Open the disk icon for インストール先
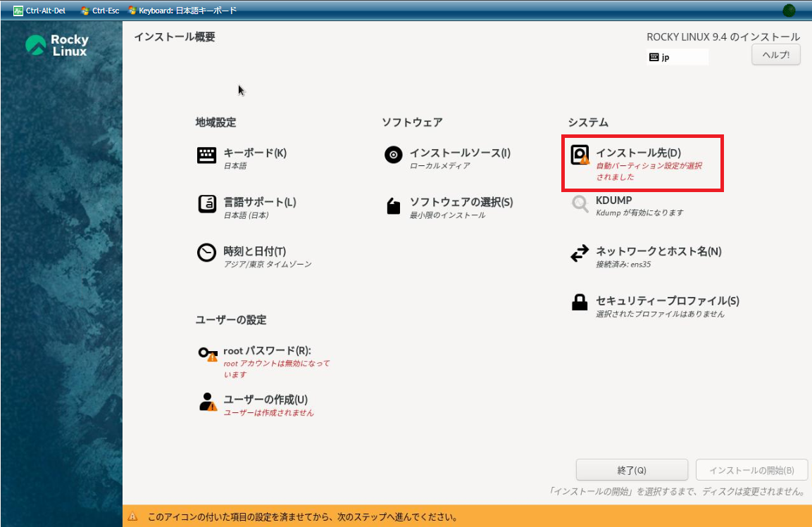The width and height of the screenshot is (812, 527). pyautogui.click(x=580, y=155)
